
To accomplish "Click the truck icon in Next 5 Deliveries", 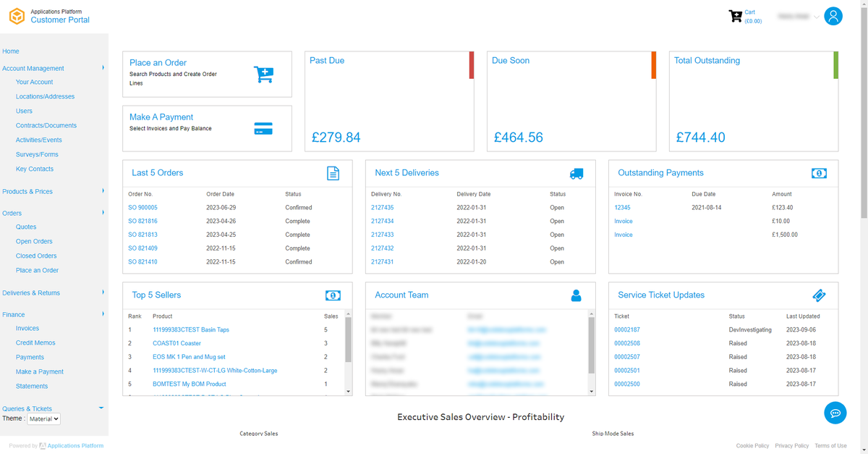I will tap(576, 174).
